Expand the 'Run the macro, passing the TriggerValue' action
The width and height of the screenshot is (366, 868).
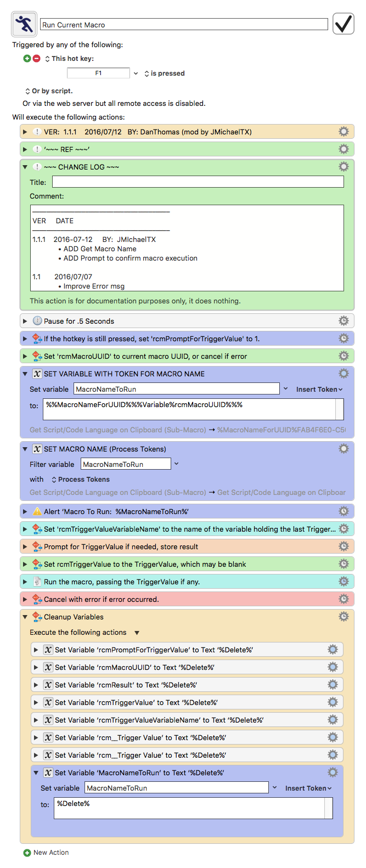tap(25, 582)
